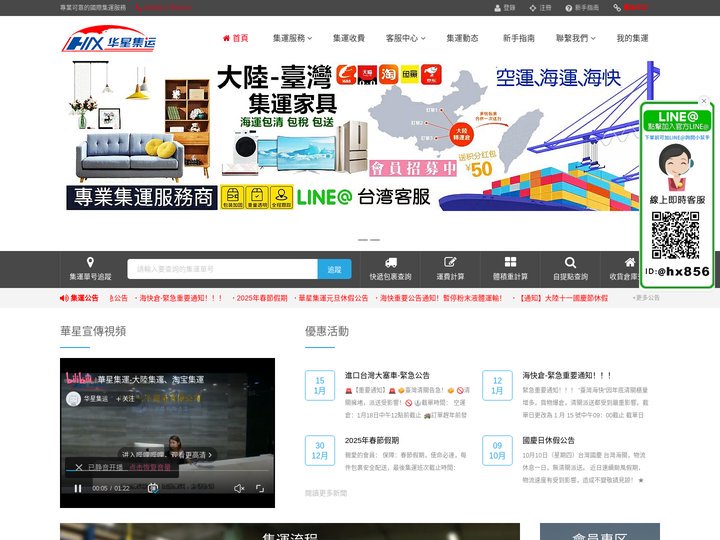Click the chain link icon in top bar
The width and height of the screenshot is (720, 540).
click(617, 8)
